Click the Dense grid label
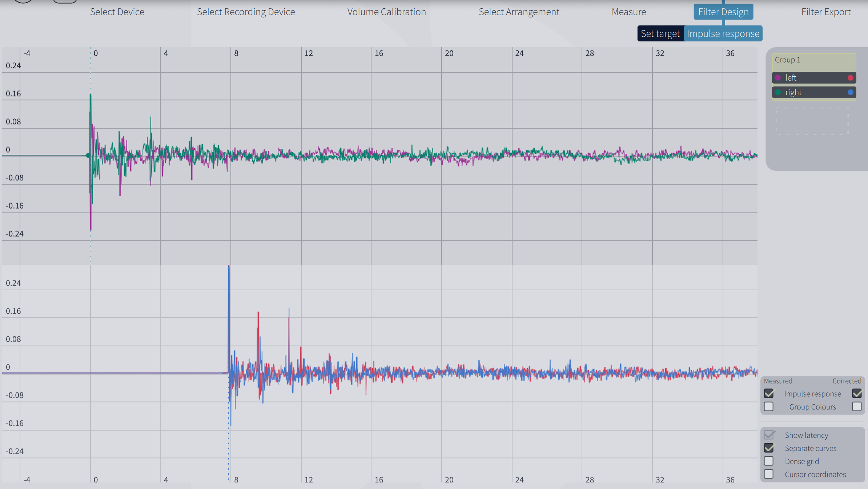868x489 pixels. 802,461
